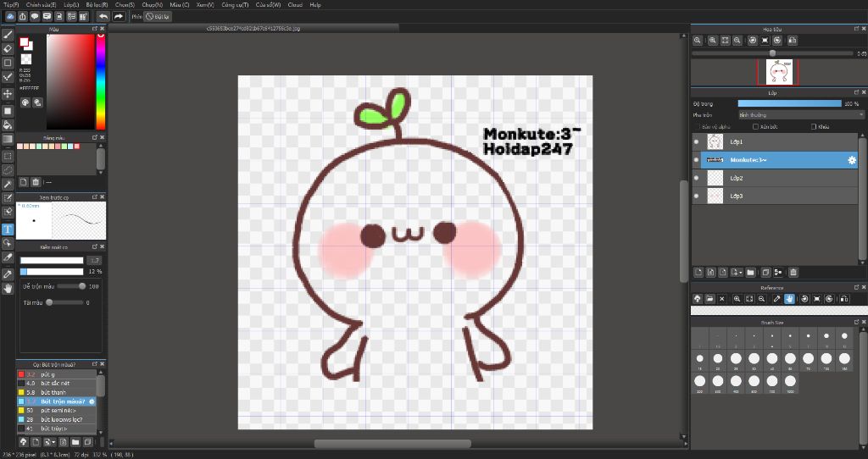Screen dimensions: 868x459
Task: Enable the Bảo vệ alpha checkbox
Action: [x=698, y=127]
